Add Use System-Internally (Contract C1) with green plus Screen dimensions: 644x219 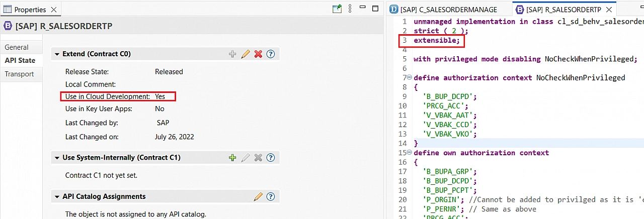tap(232, 158)
